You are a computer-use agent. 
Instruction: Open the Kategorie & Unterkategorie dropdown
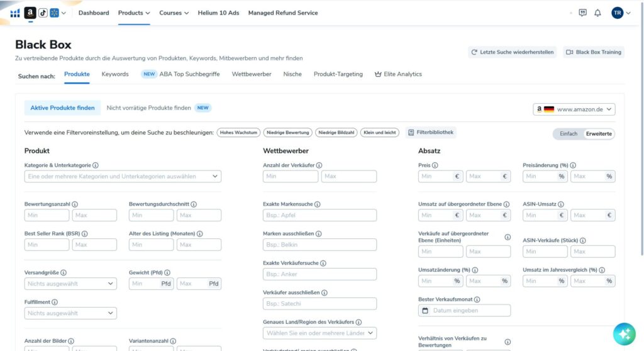(x=123, y=176)
